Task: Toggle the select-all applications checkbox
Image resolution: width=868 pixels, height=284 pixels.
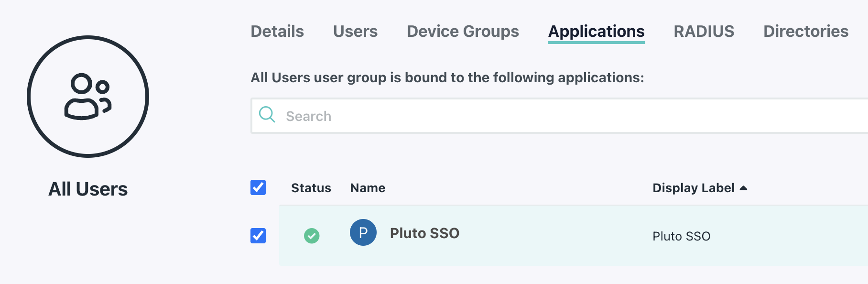Action: tap(258, 187)
